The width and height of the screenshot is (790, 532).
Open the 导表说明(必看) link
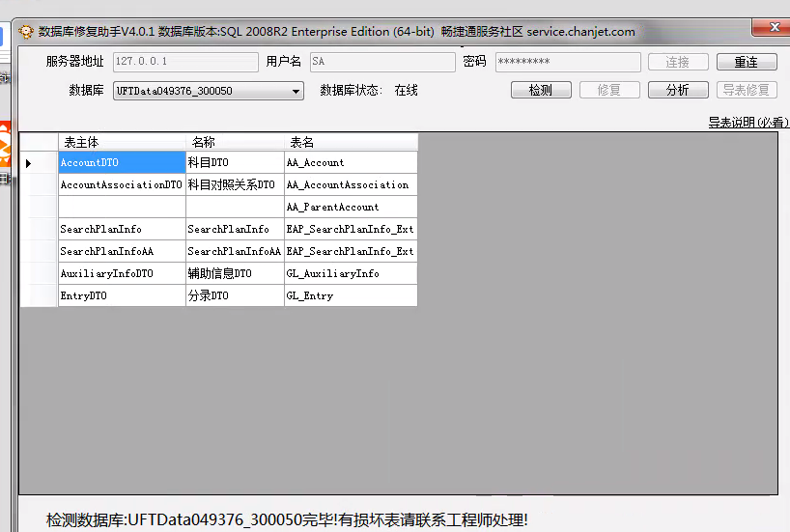tap(748, 123)
